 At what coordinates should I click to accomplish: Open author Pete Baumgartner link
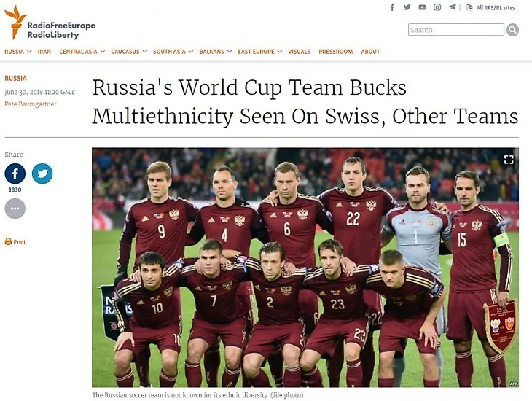pyautogui.click(x=31, y=104)
